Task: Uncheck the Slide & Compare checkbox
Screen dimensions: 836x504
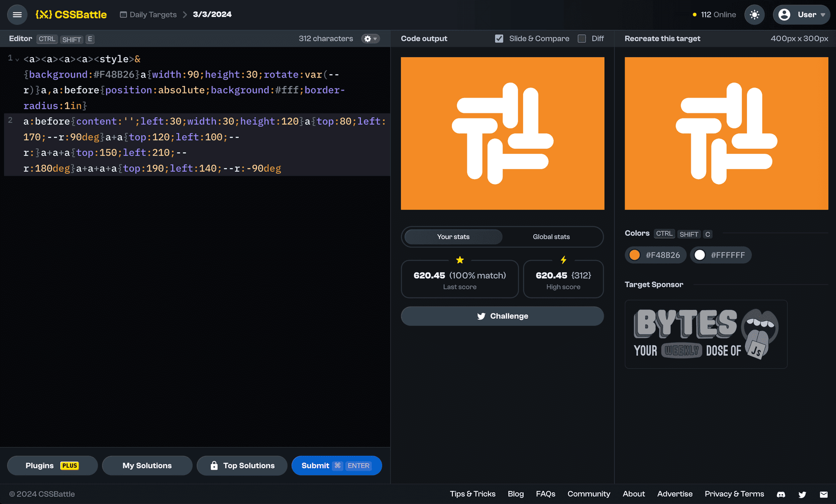Action: pos(499,38)
